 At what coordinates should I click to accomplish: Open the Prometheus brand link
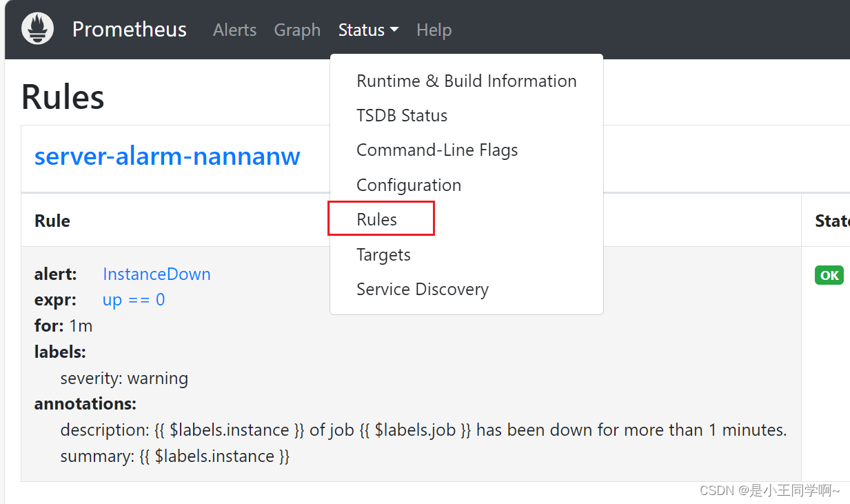tap(129, 30)
